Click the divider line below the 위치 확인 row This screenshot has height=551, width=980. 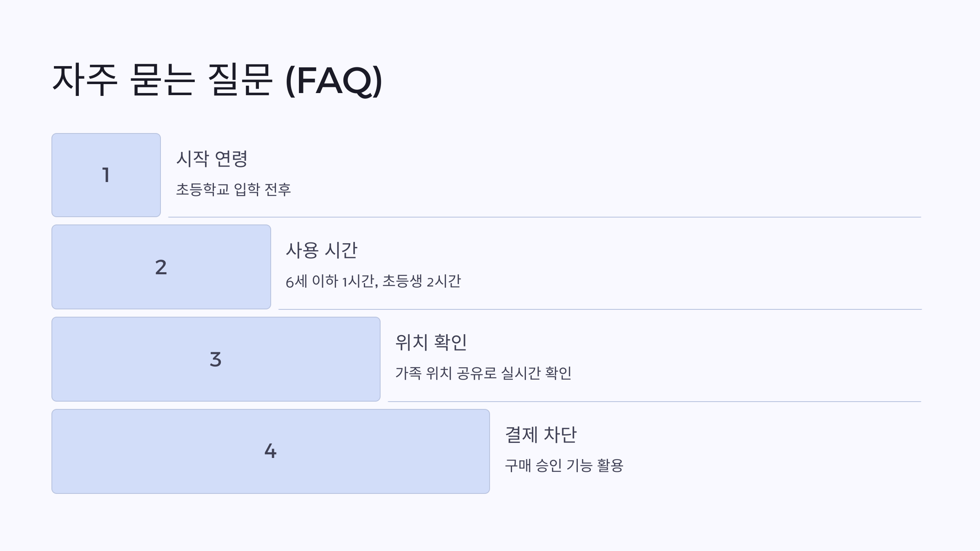tap(655, 402)
